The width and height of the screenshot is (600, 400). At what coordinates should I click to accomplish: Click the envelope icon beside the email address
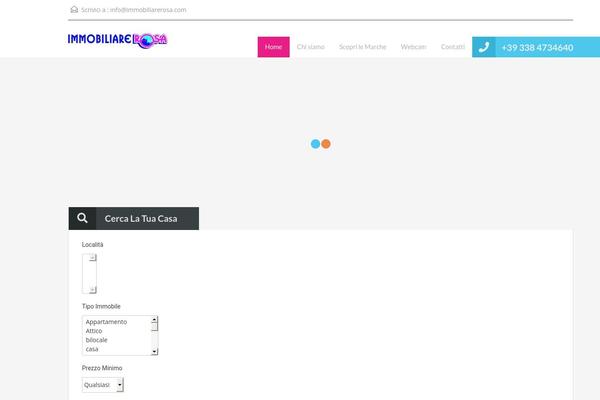pos(74,9)
